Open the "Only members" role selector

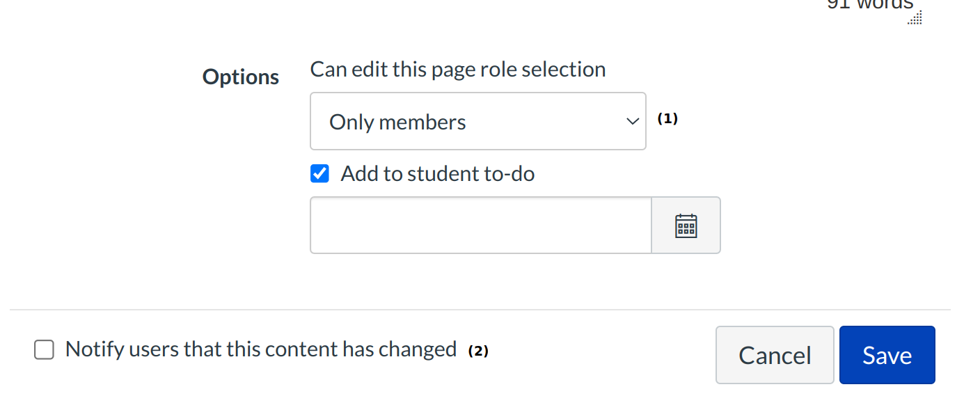[x=477, y=121]
